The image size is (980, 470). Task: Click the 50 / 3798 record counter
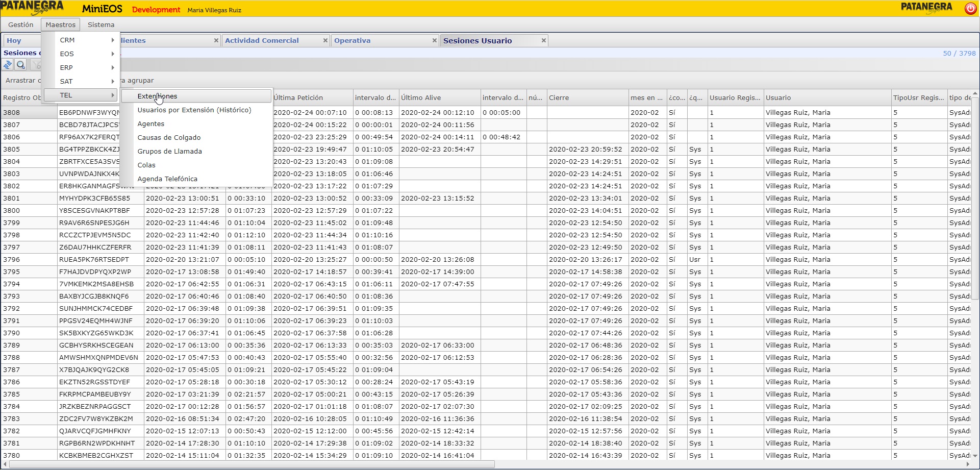pyautogui.click(x=959, y=53)
